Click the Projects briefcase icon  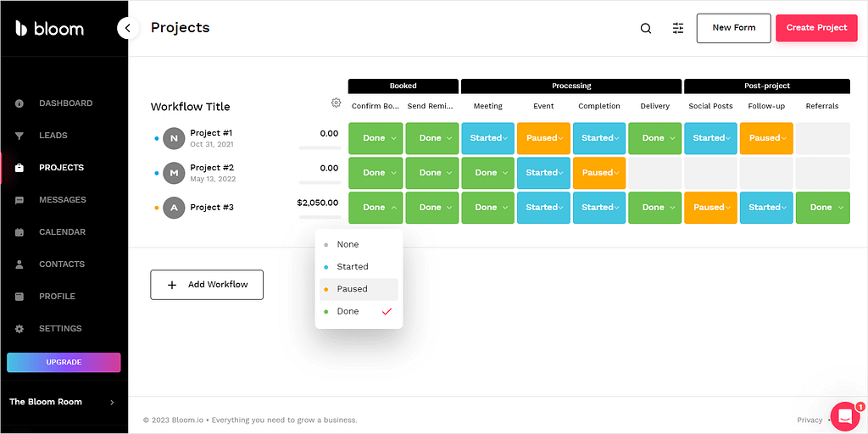19,168
